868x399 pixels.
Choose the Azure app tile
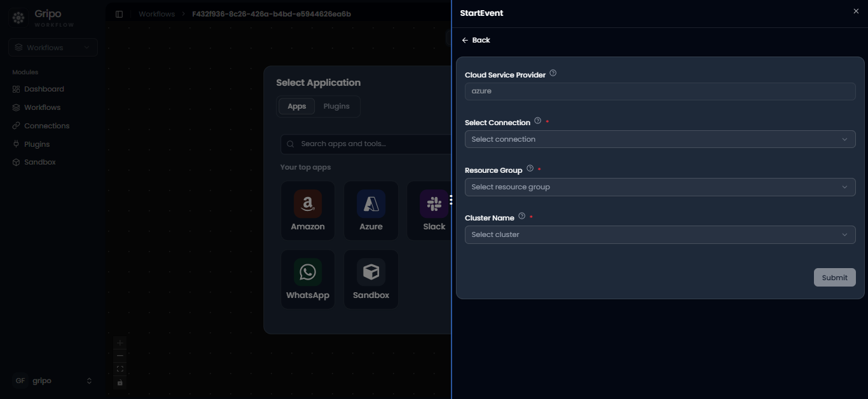pyautogui.click(x=371, y=211)
